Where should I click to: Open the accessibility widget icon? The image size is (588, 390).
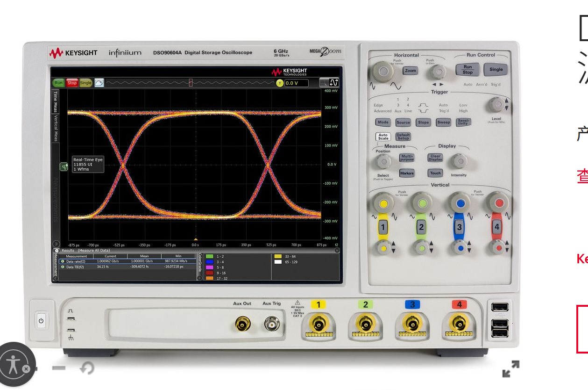(x=13, y=363)
